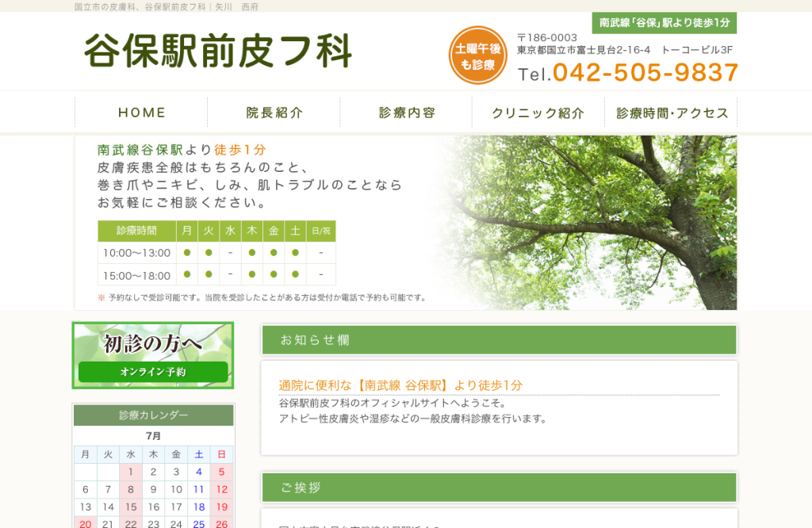The image size is (812, 528).
Task: Click the 水 header in the calendar
Action: 131,454
